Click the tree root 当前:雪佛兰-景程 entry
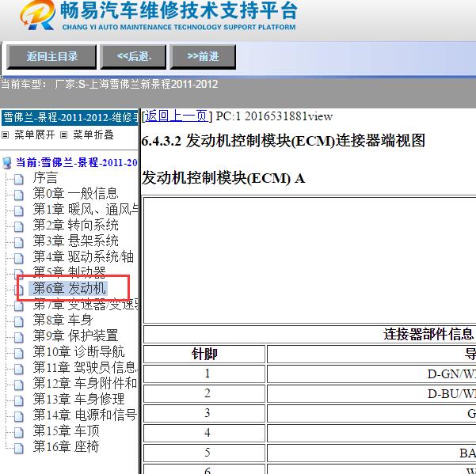 [x=77, y=162]
